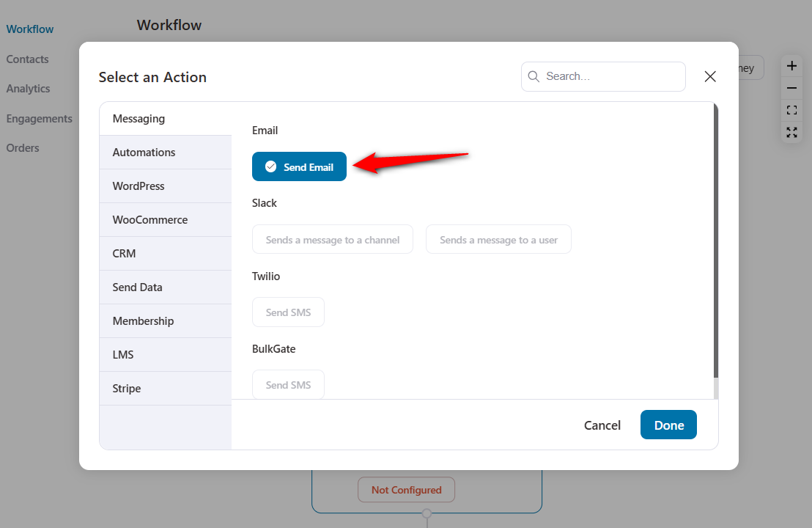Open the LMS category

165,354
